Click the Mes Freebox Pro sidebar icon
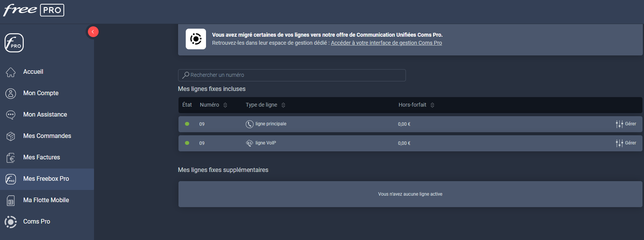Screen dimensions: 644x240 (x=11, y=179)
